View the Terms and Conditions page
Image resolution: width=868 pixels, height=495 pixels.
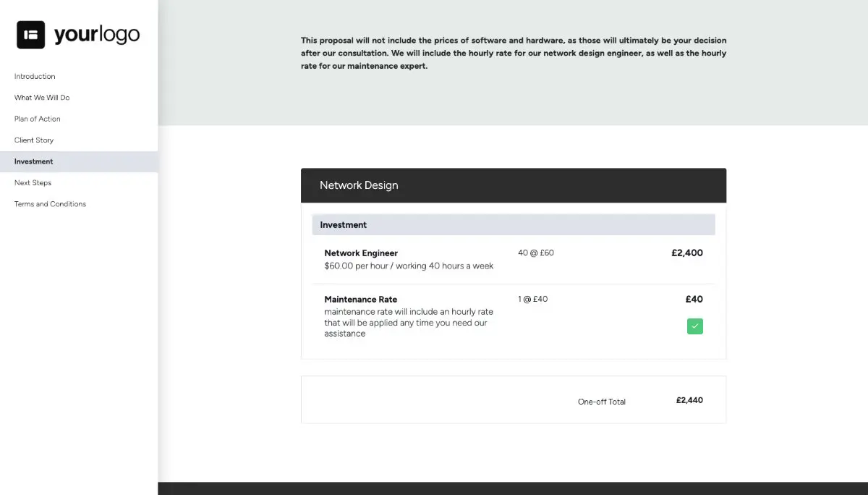click(49, 203)
